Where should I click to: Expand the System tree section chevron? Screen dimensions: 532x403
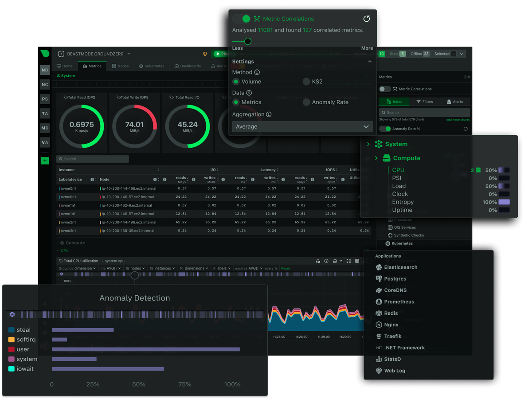368,144
